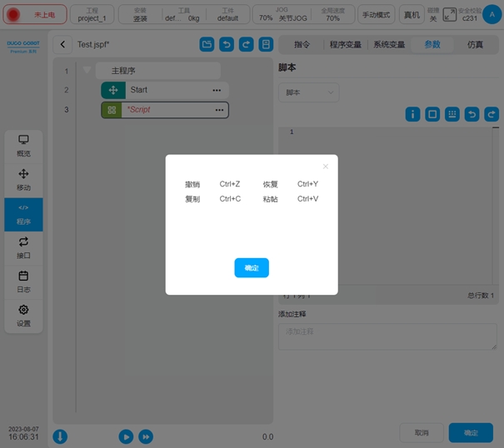Open the Interface (接口) sidebar page
This screenshot has height=448, width=504.
pos(23,247)
